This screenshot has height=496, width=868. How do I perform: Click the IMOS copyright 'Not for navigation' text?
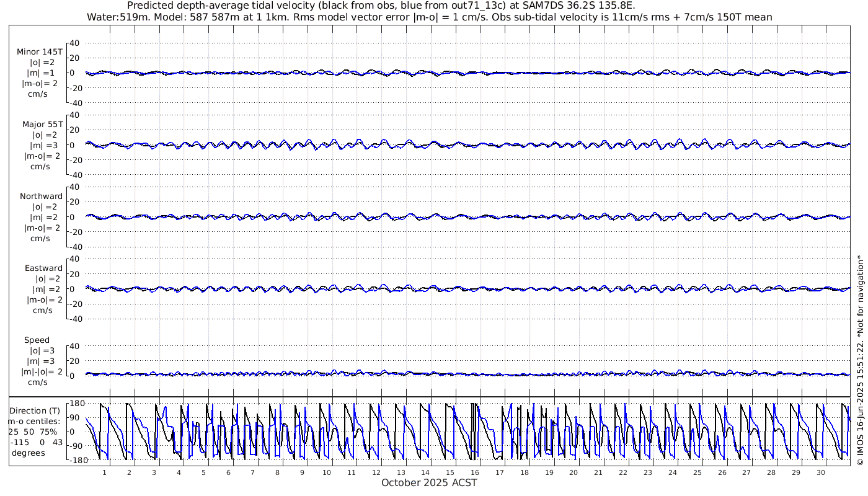(x=860, y=360)
